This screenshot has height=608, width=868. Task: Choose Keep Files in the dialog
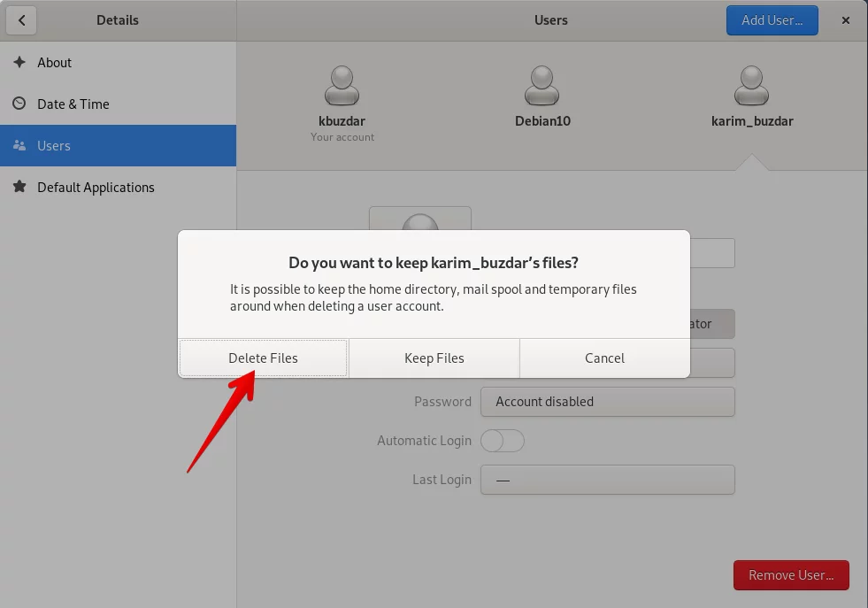coord(434,358)
